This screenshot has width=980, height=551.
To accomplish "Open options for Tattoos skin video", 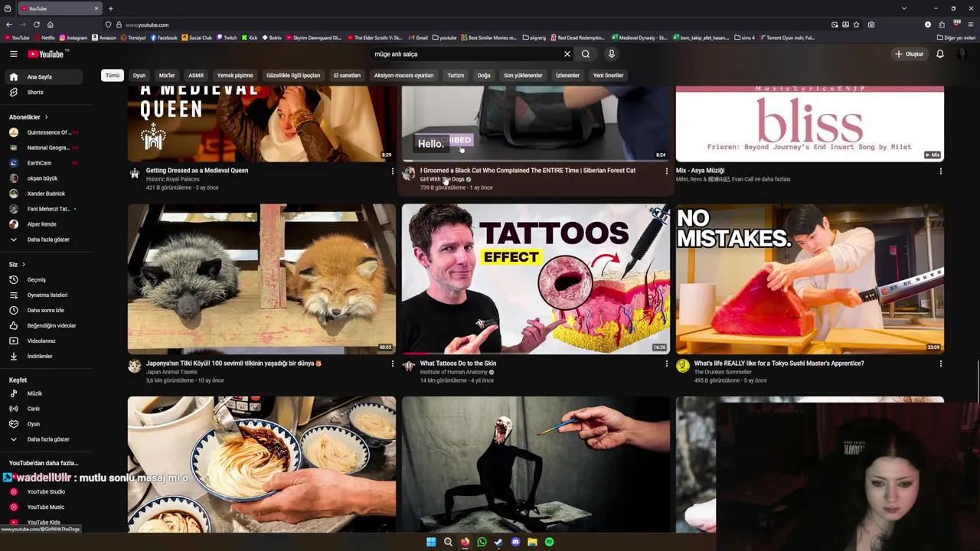I will click(x=666, y=364).
